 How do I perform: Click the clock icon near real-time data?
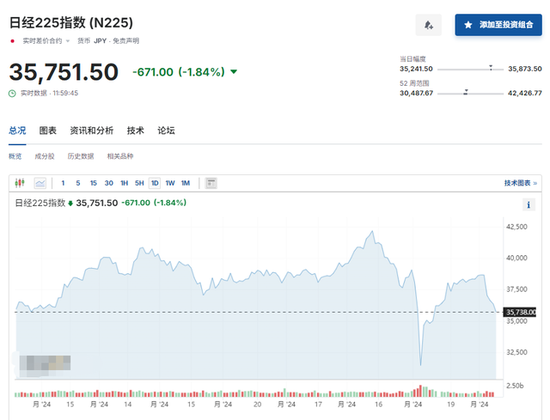pos(12,93)
